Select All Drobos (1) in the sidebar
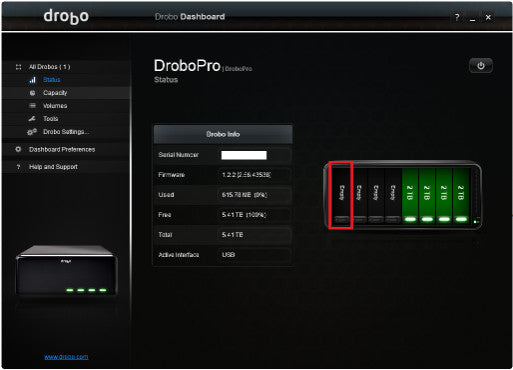Viewport: 513px width, 370px height. [x=49, y=67]
